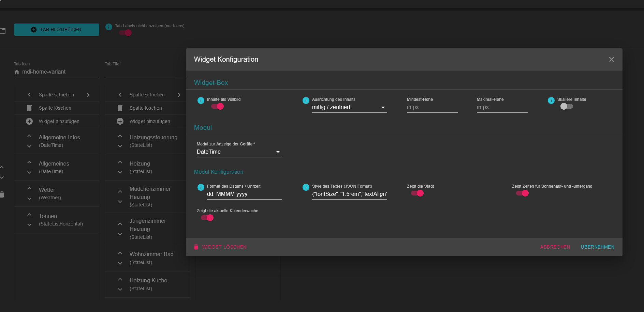The image size is (644, 312).
Task: Shift first column left with arrow
Action: point(29,95)
